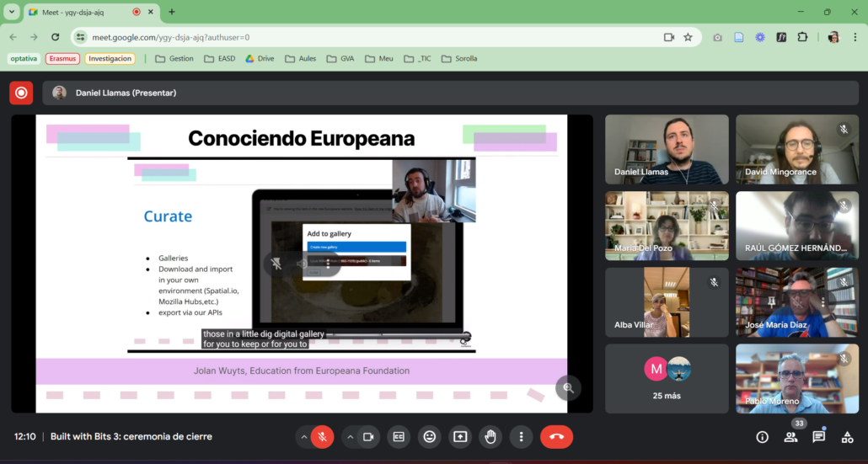Viewport: 868px width, 464px height.
Task: Open the tab search dropdown
Action: [x=12, y=12]
